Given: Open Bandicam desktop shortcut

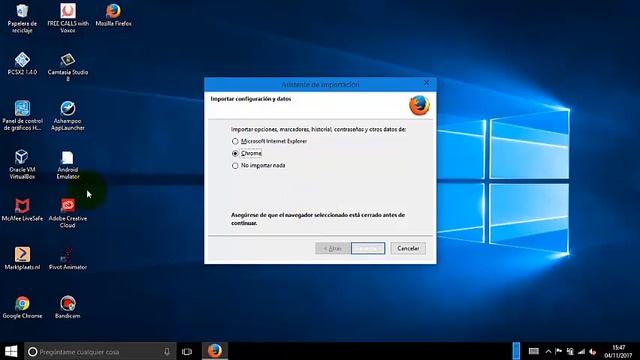Looking at the screenshot, I should (x=68, y=307).
